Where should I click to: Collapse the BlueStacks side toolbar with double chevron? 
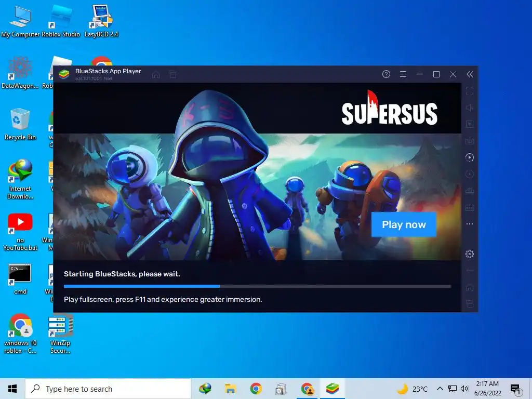point(470,74)
